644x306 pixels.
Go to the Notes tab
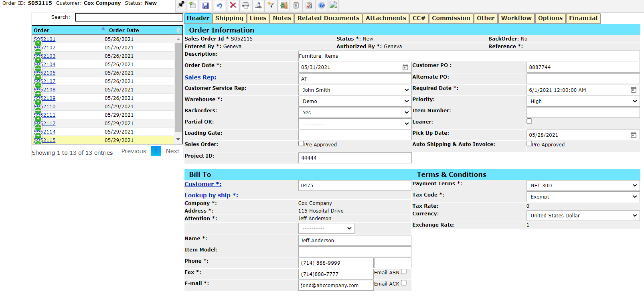tap(282, 18)
